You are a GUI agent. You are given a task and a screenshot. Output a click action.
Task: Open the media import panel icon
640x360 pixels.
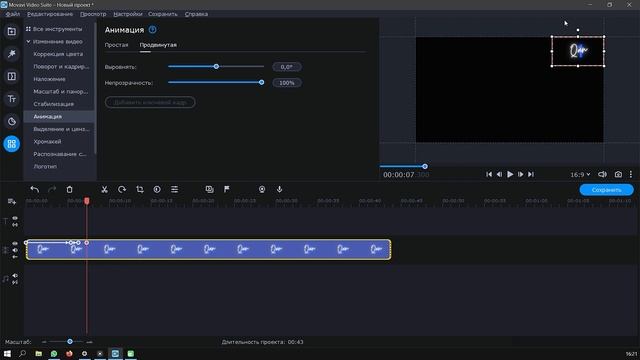coord(11,31)
